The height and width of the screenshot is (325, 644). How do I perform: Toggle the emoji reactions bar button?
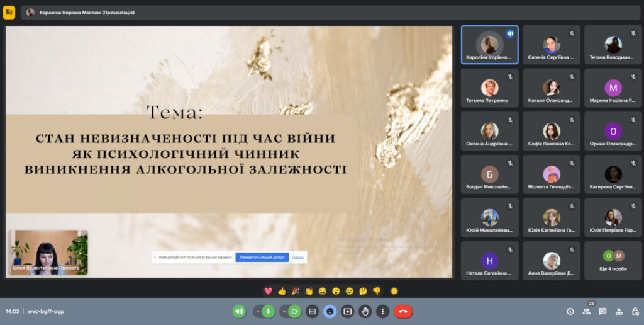click(x=330, y=311)
